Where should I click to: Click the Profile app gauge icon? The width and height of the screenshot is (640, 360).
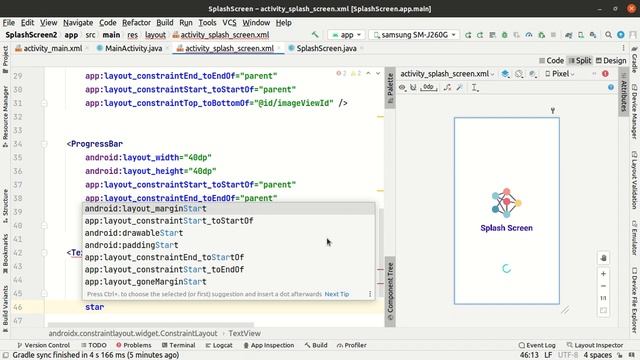[529, 35]
